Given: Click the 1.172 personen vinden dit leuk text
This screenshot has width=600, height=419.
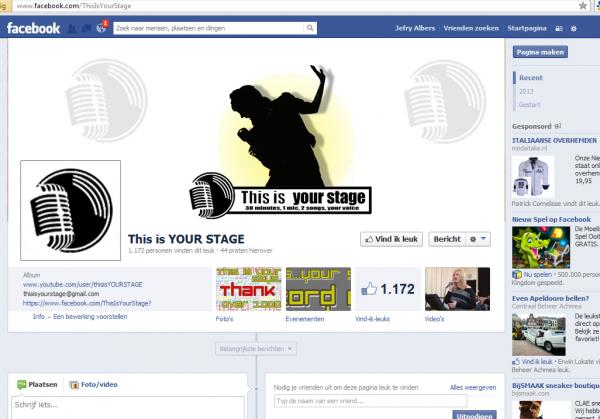Looking at the screenshot, I should (x=171, y=251).
